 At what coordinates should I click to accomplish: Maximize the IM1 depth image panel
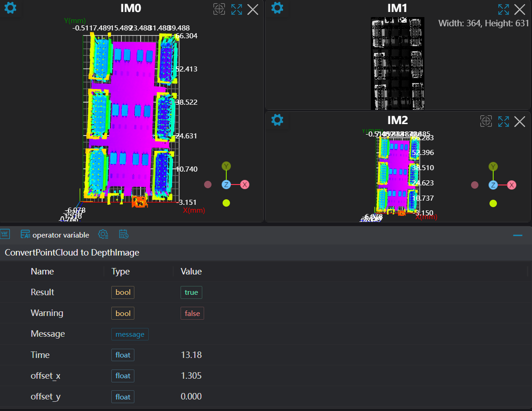(x=503, y=9)
